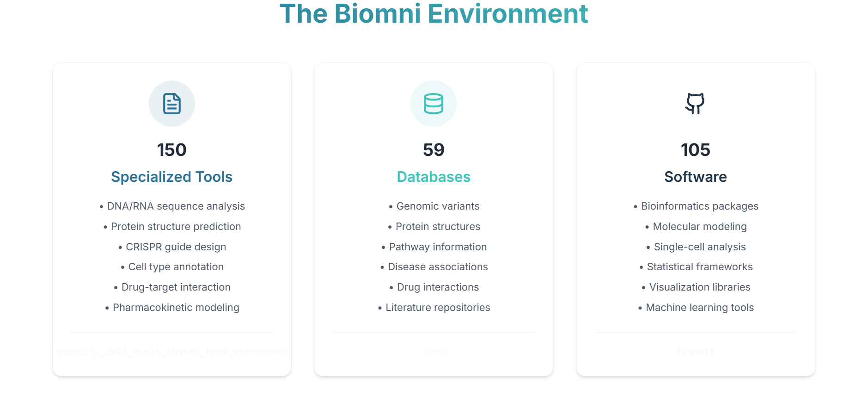
Task: Click the GitHub cat icon
Action: click(x=695, y=104)
